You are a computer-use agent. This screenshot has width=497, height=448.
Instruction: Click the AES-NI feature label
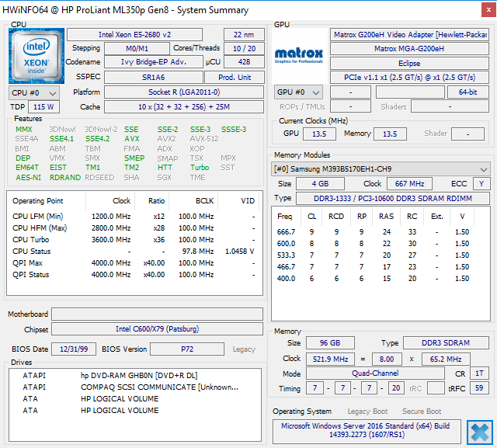tap(28, 178)
